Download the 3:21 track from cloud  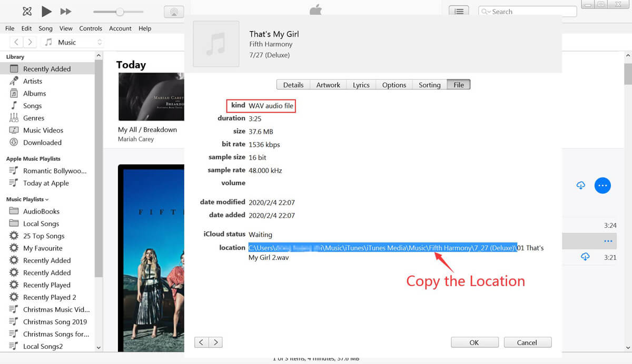(585, 257)
